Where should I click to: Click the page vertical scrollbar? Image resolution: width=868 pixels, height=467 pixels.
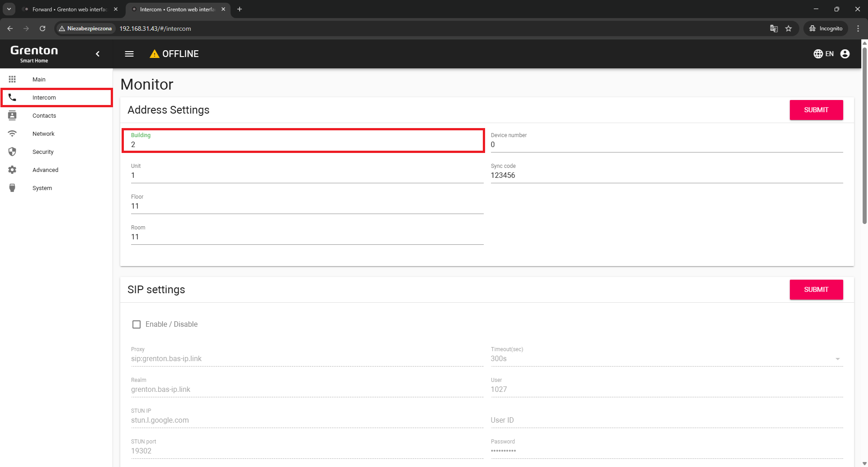(864, 136)
